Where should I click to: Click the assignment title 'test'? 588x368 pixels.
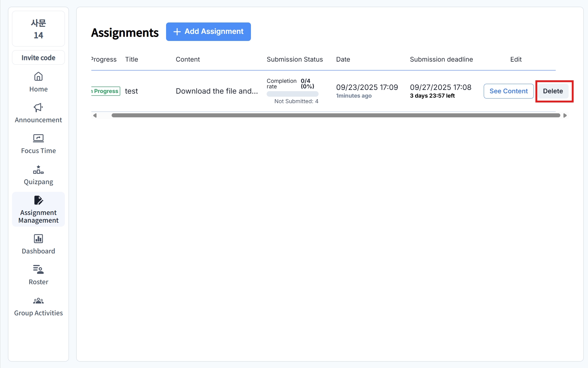pos(131,91)
